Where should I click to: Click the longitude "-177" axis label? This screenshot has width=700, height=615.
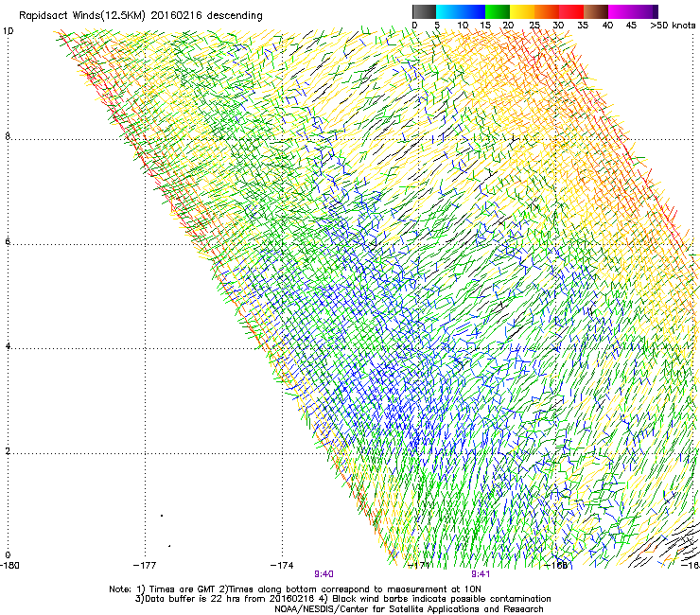coord(145,566)
